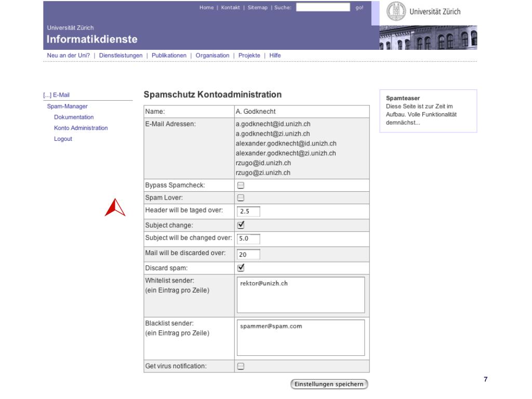
Task: Focus the Header will be taged over field
Action: 248,211
